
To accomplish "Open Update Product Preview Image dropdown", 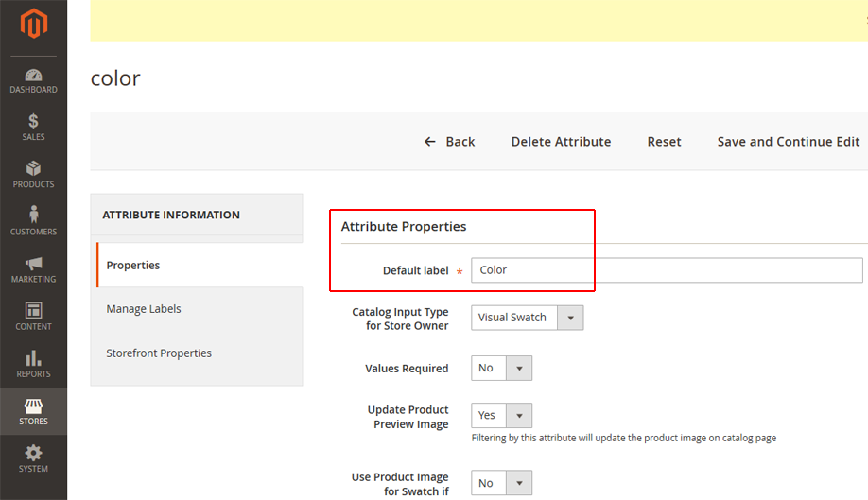I will (x=501, y=415).
